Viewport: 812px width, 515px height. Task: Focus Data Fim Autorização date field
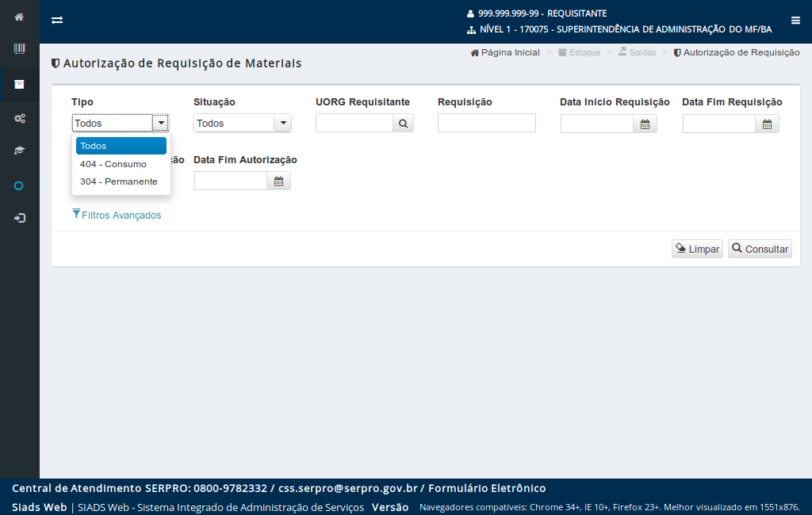pyautogui.click(x=231, y=181)
